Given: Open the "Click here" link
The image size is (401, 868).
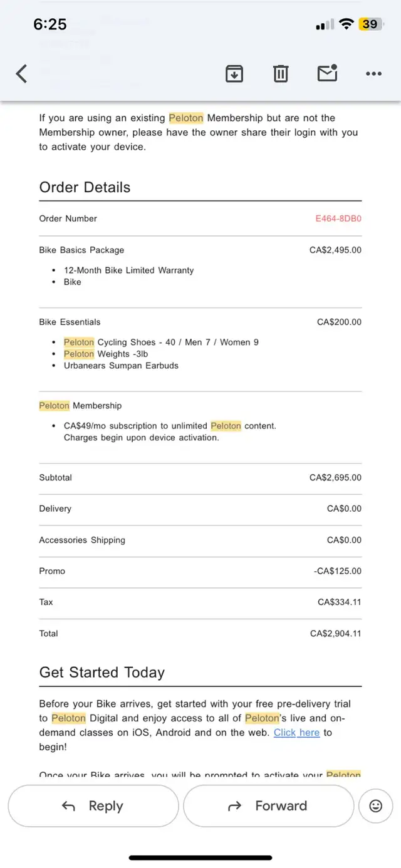Looking at the screenshot, I should pyautogui.click(x=296, y=732).
